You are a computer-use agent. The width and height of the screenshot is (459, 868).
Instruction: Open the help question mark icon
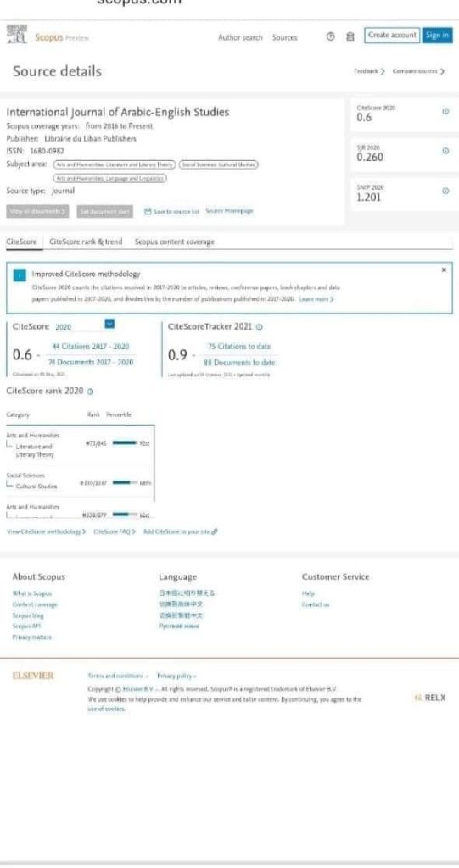pos(331,36)
